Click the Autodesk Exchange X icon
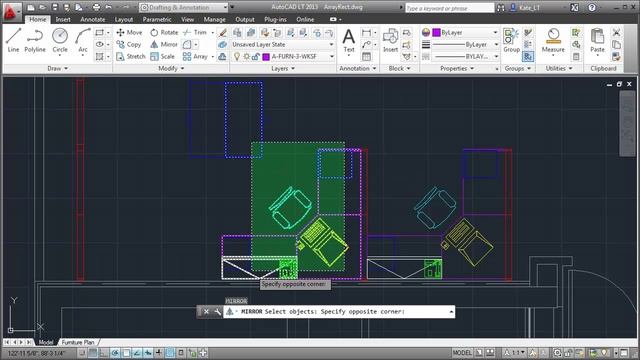640x360 pixels. [574, 7]
